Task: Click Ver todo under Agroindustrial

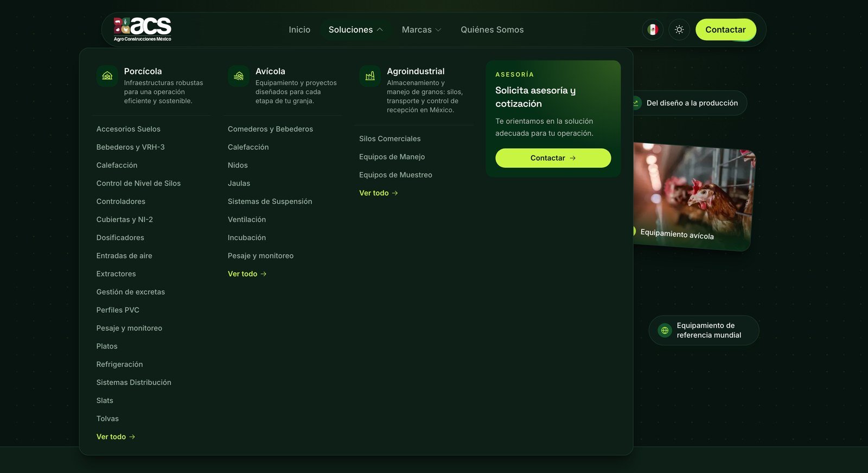Action: [x=378, y=193]
